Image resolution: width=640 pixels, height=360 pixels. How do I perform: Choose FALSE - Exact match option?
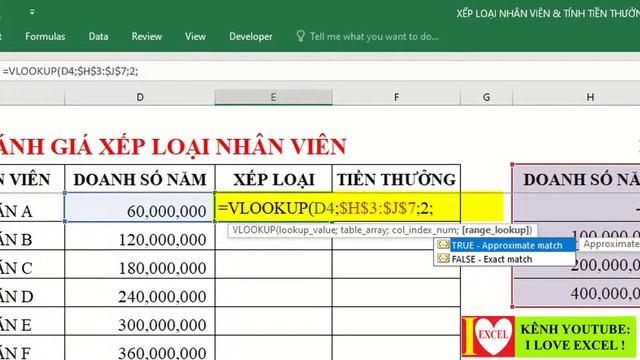click(491, 259)
